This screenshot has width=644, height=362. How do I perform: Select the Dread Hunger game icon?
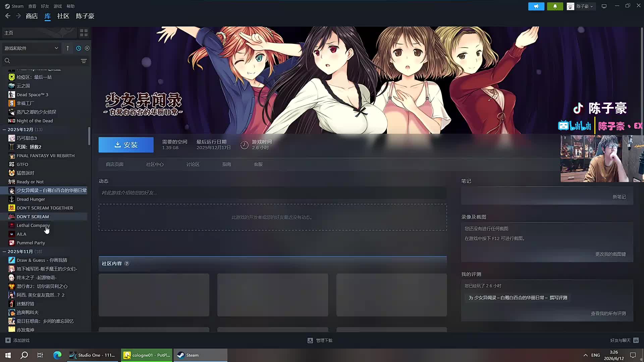[x=12, y=199]
